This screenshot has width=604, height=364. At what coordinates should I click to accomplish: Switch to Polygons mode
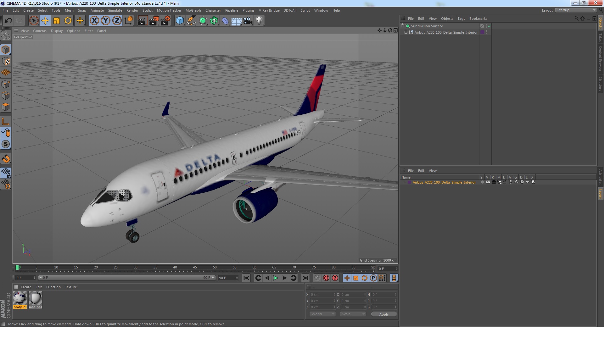point(6,107)
